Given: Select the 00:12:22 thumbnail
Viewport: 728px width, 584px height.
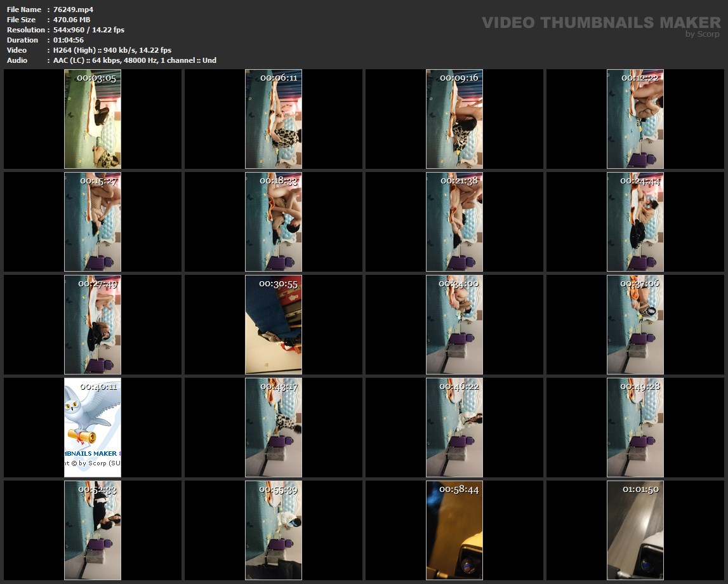Looking at the screenshot, I should click(x=635, y=119).
